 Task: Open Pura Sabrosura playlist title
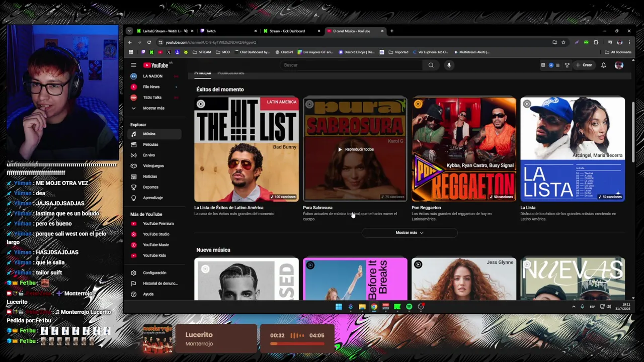click(317, 208)
